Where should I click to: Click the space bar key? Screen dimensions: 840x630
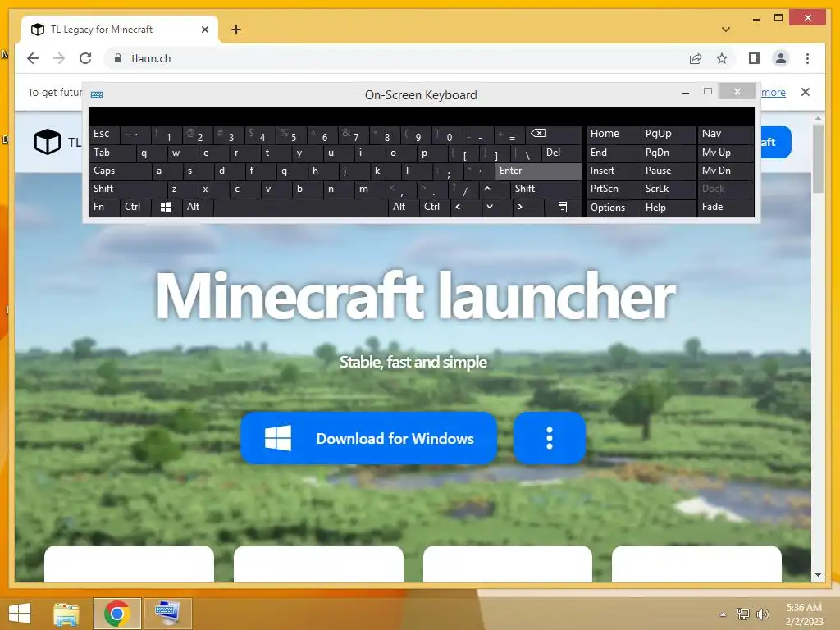coord(300,207)
